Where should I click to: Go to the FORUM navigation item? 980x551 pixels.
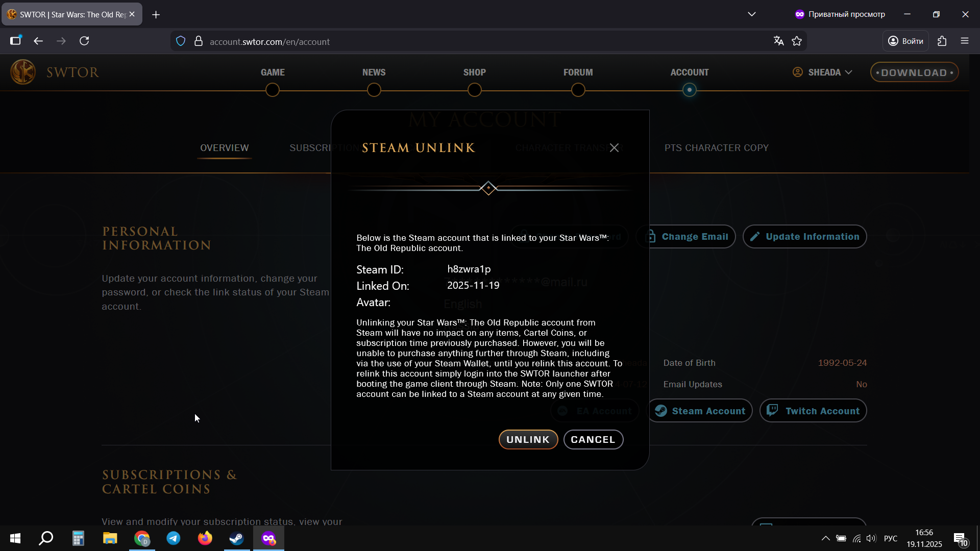point(578,72)
